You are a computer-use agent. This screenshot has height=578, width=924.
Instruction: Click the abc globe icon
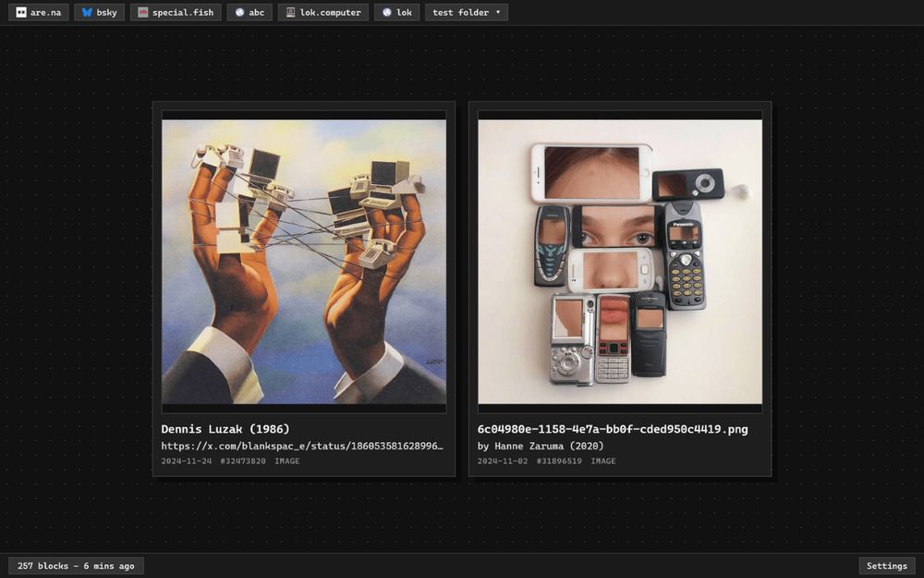click(x=240, y=12)
